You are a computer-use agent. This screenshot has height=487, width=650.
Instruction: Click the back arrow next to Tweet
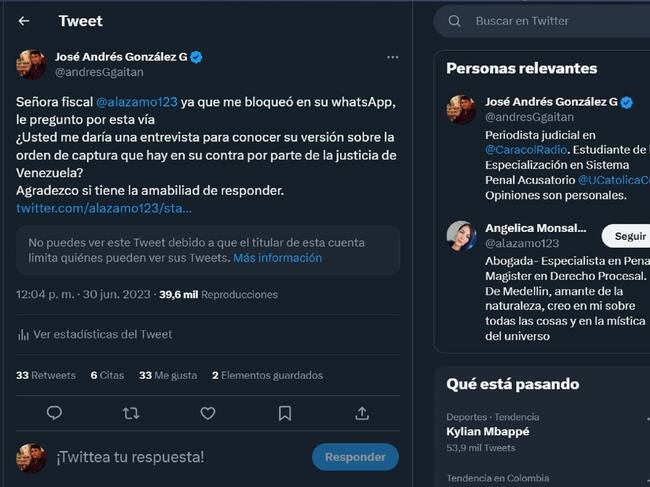point(24,21)
